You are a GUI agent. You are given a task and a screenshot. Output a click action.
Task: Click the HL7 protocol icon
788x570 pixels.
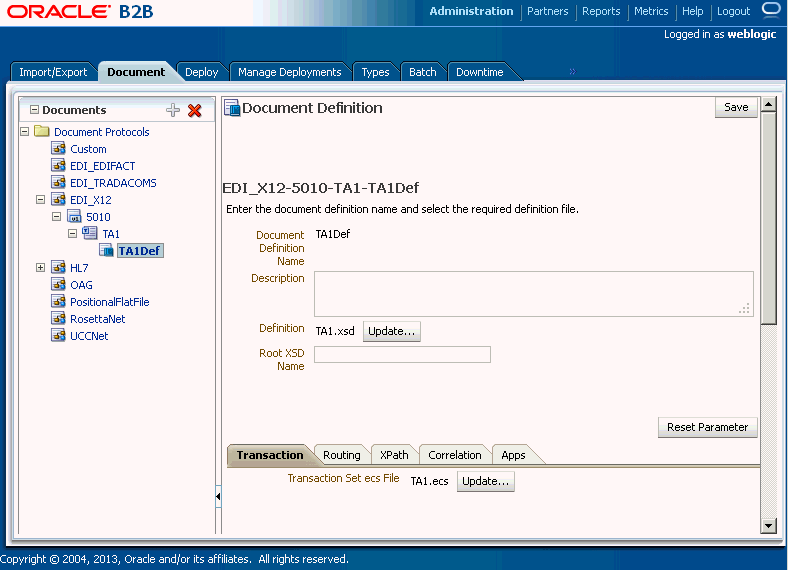pyautogui.click(x=58, y=267)
